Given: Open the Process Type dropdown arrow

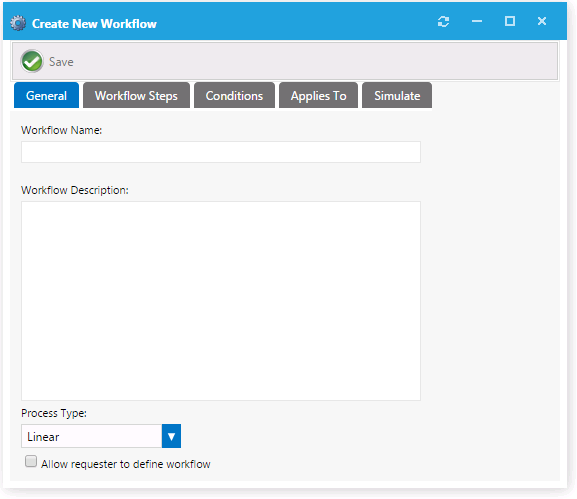Looking at the screenshot, I should 171,436.
